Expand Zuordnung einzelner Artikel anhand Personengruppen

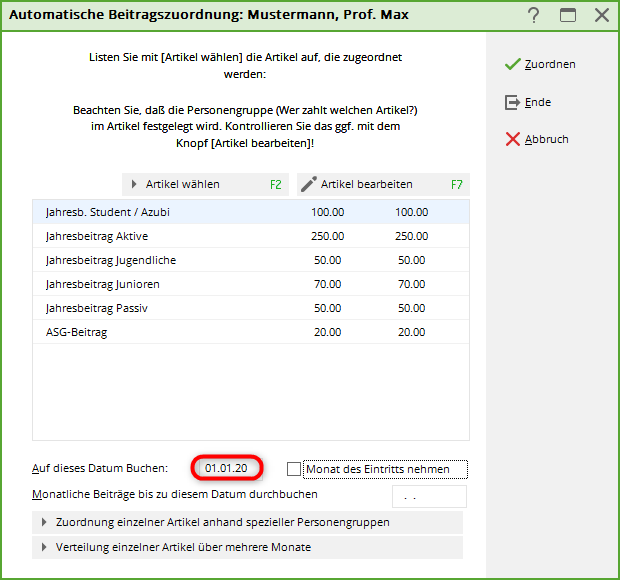44,522
